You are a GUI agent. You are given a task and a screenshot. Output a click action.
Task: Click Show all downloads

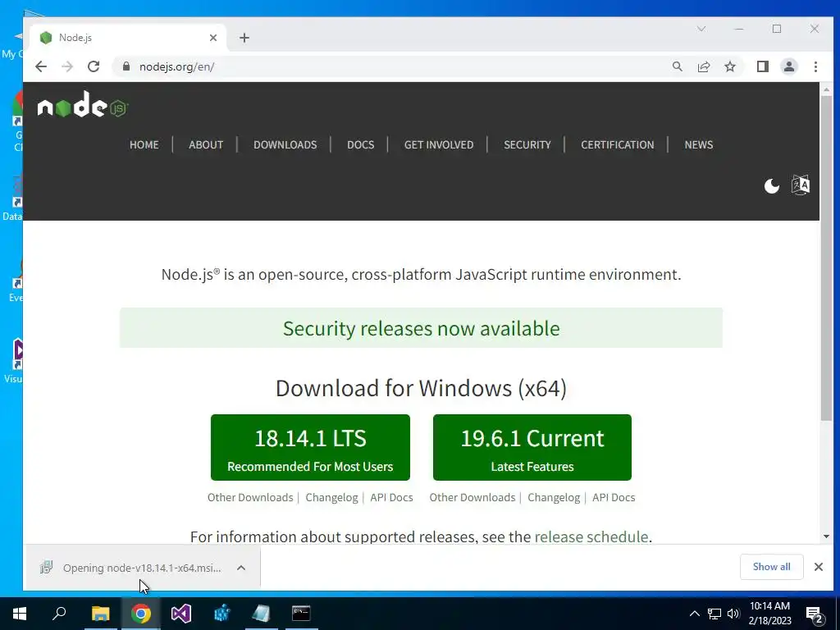click(x=771, y=567)
